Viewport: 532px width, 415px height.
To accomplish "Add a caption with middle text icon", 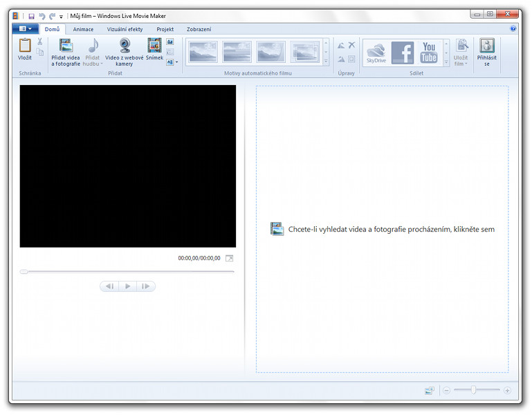I will (170, 52).
